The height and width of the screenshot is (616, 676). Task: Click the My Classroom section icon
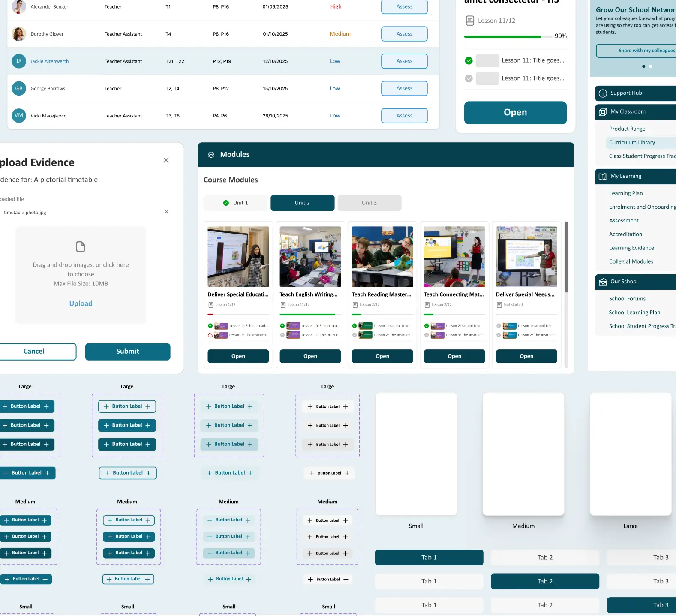coord(603,112)
